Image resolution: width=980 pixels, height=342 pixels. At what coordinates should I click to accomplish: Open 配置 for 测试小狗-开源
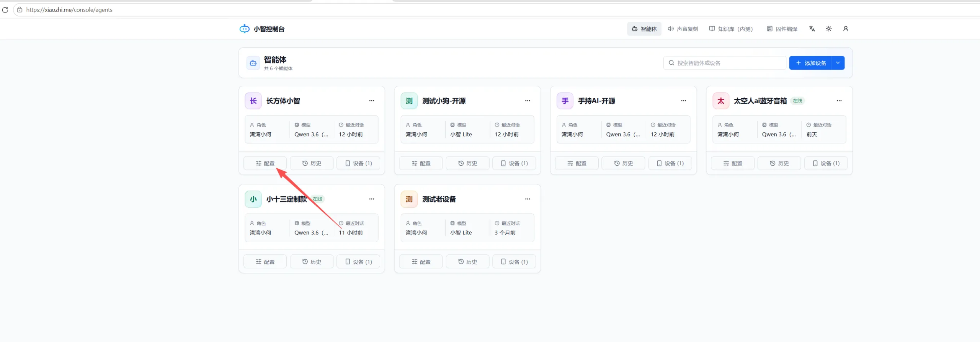coord(421,163)
